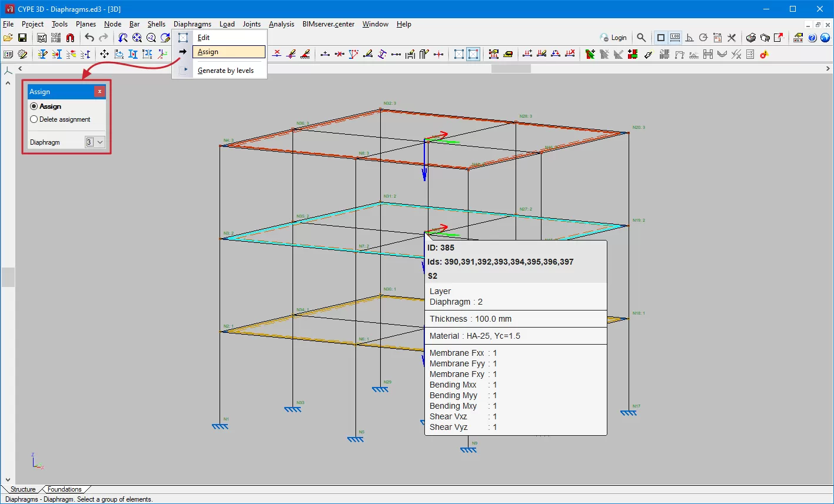Click the wrench and screwdriver settings icon
Viewport: 834px width, 504px height.
point(732,38)
